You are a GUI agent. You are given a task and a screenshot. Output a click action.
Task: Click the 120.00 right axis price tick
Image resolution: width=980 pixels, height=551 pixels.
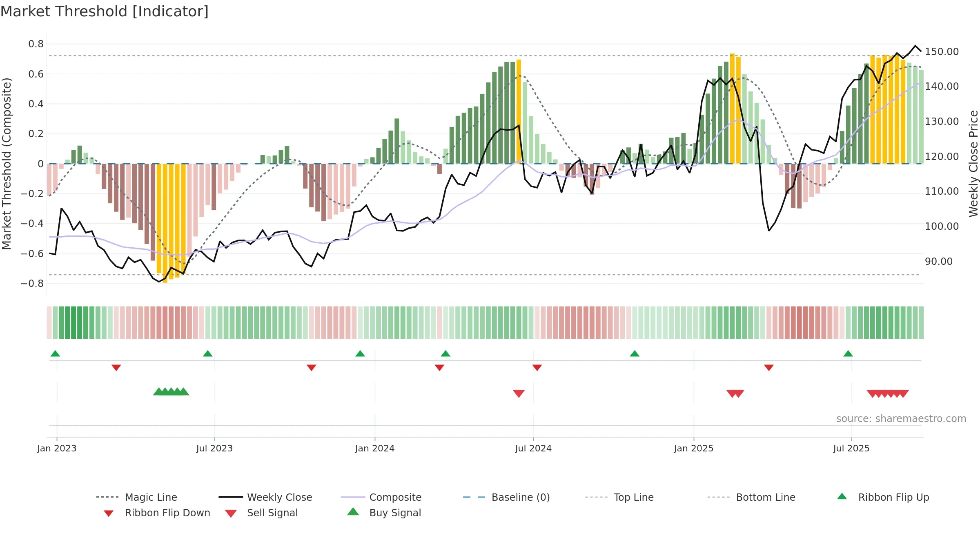(942, 157)
